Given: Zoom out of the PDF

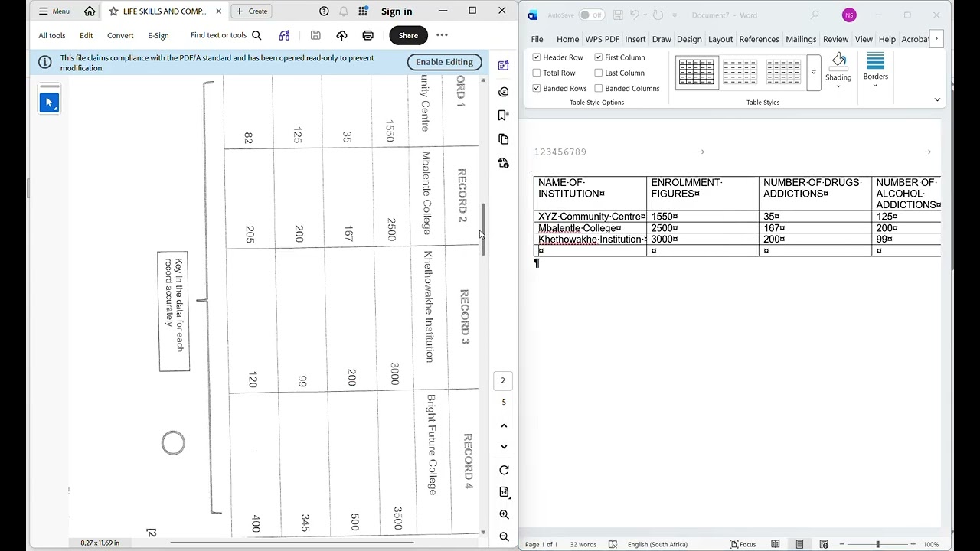Looking at the screenshot, I should [504, 537].
